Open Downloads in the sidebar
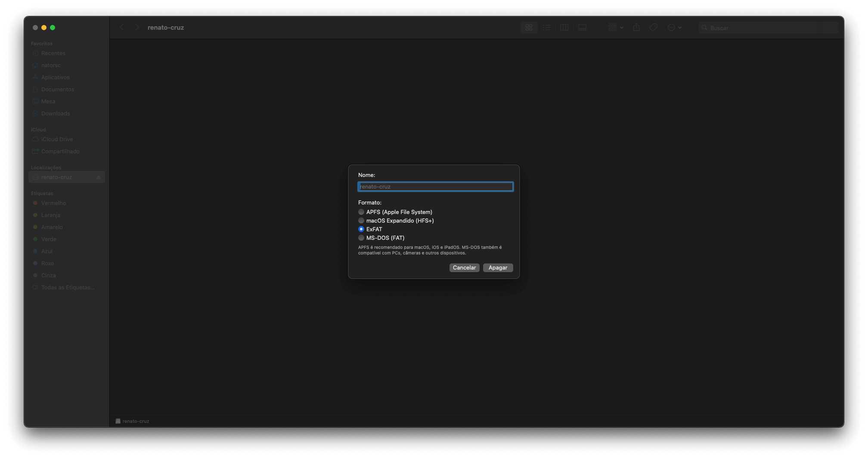The image size is (868, 459). [x=67, y=114]
